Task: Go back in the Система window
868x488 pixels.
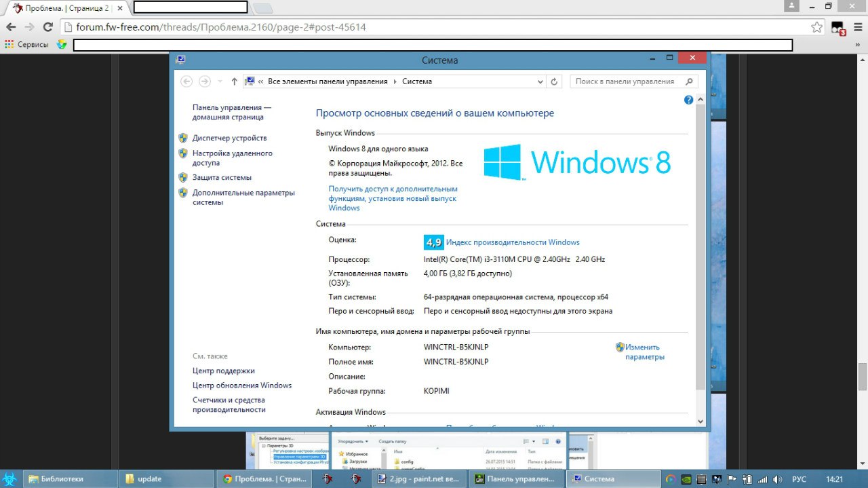Action: tap(186, 81)
